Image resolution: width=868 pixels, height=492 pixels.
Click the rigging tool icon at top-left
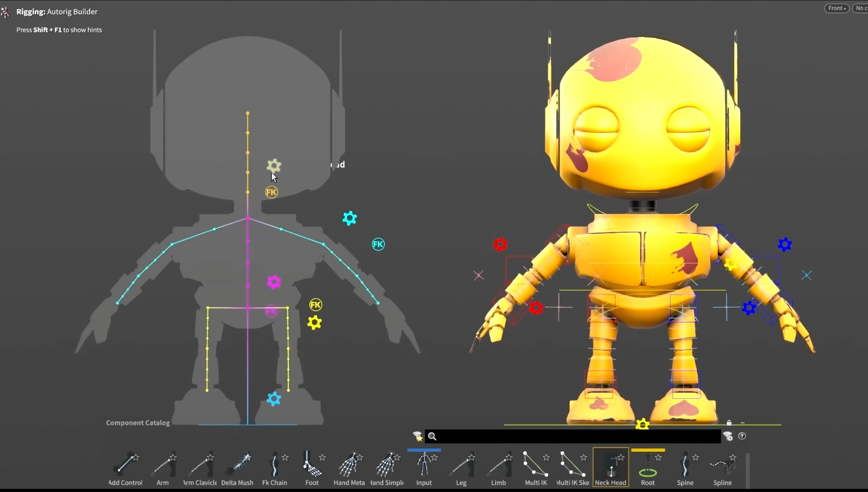[5, 12]
